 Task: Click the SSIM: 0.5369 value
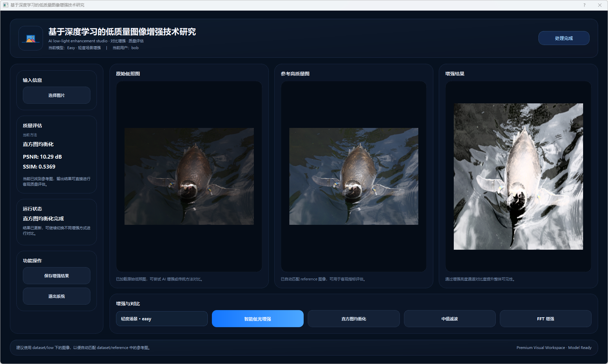point(39,167)
